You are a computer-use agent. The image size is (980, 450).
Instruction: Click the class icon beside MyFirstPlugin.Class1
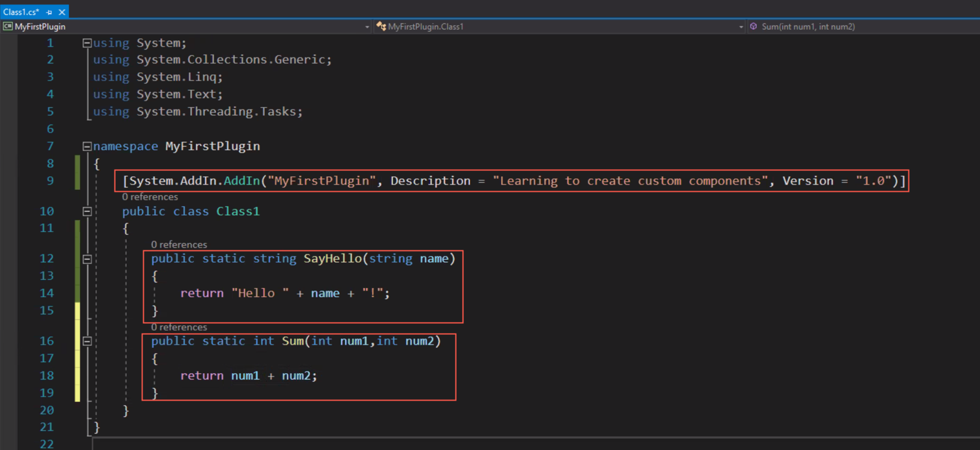(x=381, y=27)
